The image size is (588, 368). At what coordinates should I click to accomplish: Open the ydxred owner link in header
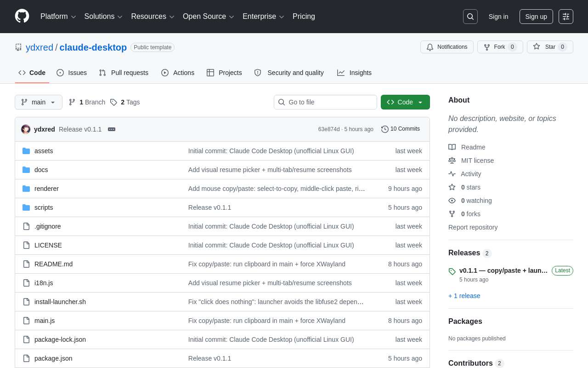pos(40,47)
